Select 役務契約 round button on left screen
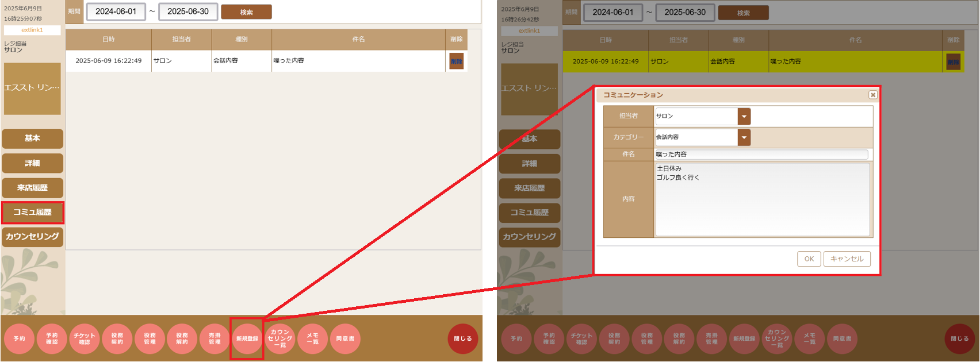Image resolution: width=980 pixels, height=362 pixels. 117,338
